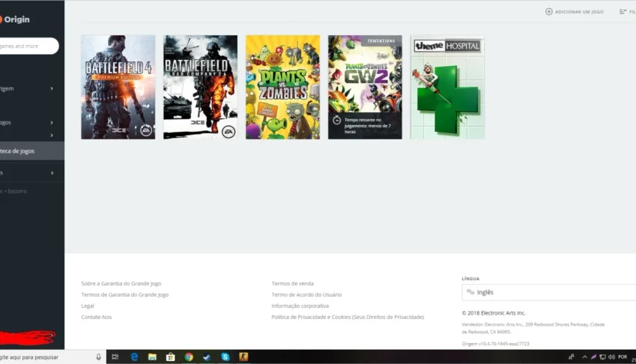Open the Plants vs. Zombies game tile
Image resolution: width=636 pixels, height=364 pixels.
[282, 87]
